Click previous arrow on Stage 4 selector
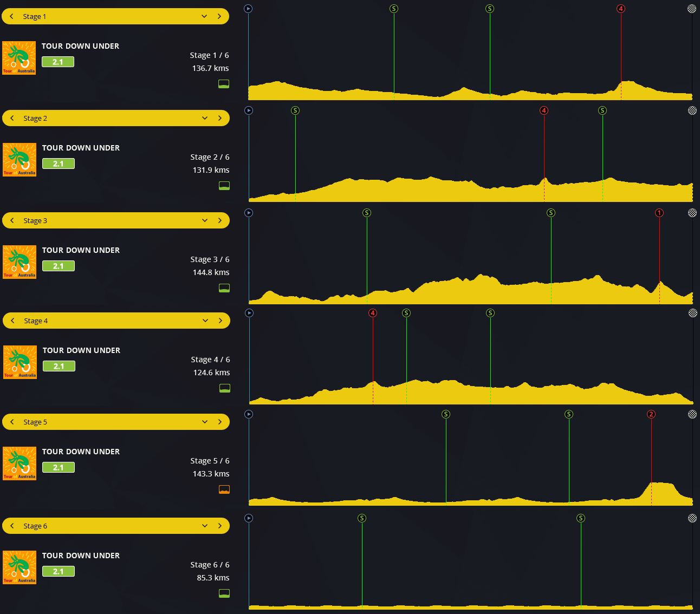Image resolution: width=700 pixels, height=614 pixels. click(x=12, y=321)
